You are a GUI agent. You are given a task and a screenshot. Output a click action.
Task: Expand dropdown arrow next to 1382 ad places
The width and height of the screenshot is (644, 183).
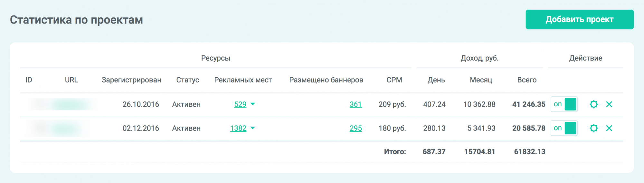(x=253, y=128)
